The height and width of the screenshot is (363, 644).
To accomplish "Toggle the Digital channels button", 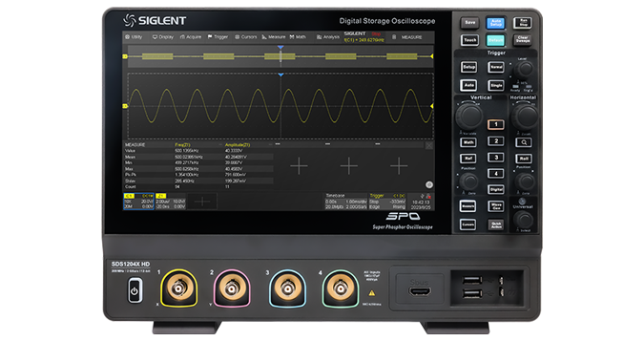I will pos(496,189).
